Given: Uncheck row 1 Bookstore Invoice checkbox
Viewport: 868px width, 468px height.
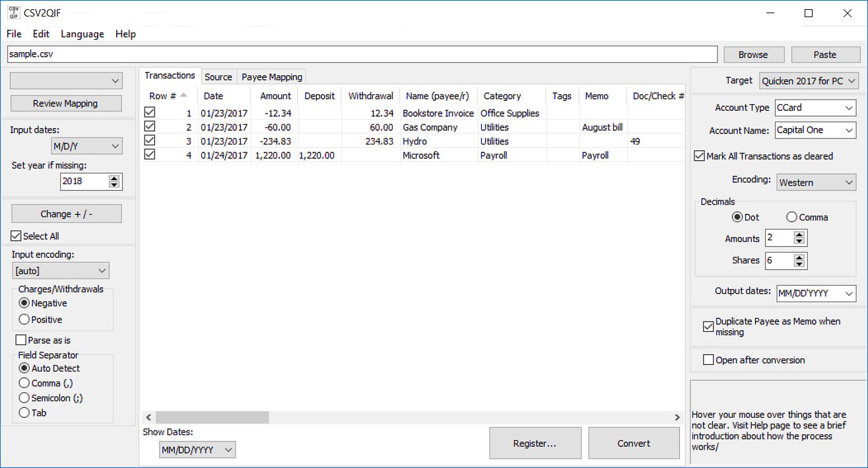Looking at the screenshot, I should [x=150, y=113].
